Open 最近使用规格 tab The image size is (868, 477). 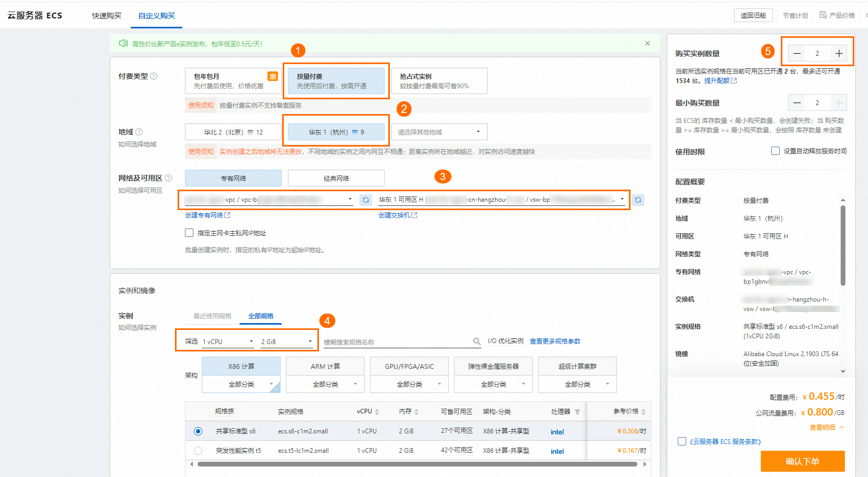212,316
